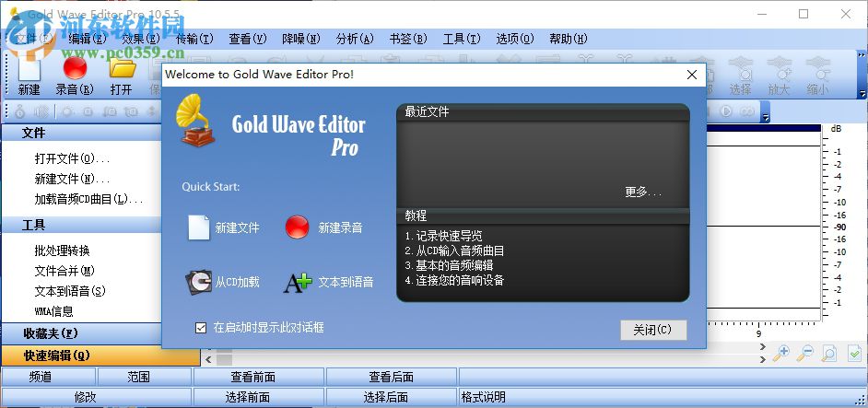Expand the 快速编辑(Q) sidebar section

(100, 356)
